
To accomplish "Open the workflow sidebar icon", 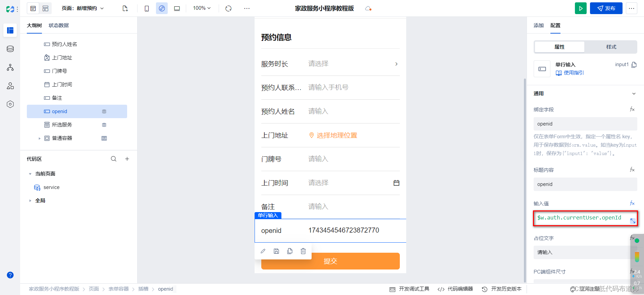I will [10, 67].
